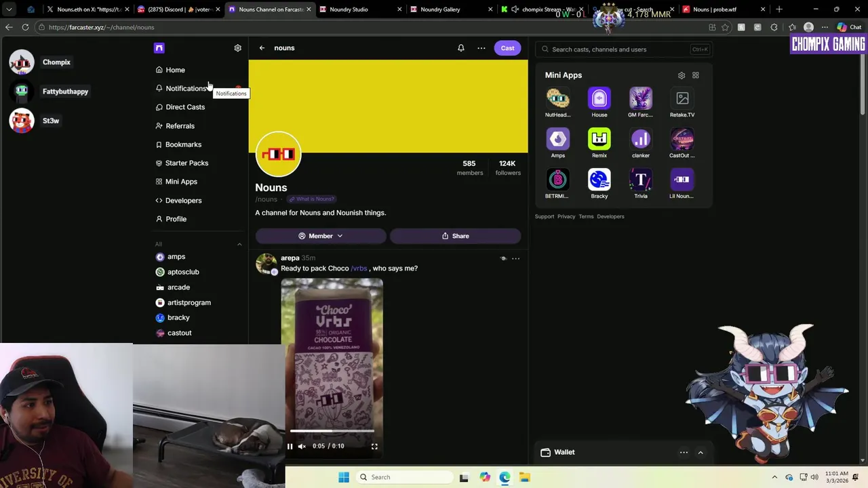Open the What is Nouns link
The image size is (868, 488).
coord(311,199)
